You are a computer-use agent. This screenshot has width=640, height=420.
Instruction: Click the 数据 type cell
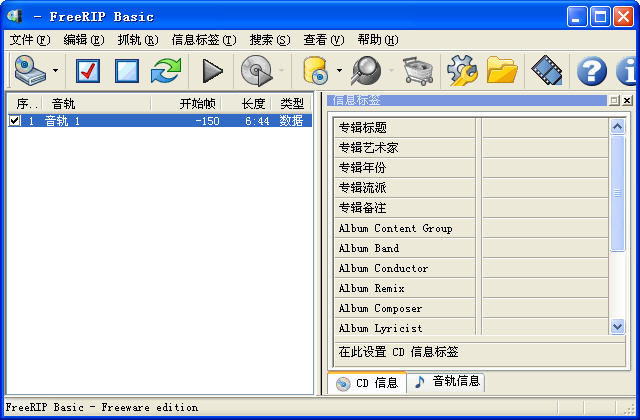(x=291, y=120)
